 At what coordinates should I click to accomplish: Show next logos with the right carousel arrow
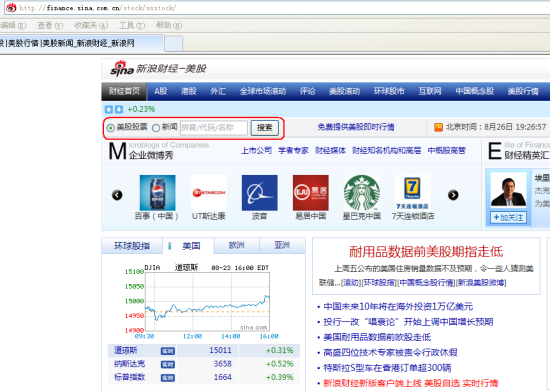[453, 195]
